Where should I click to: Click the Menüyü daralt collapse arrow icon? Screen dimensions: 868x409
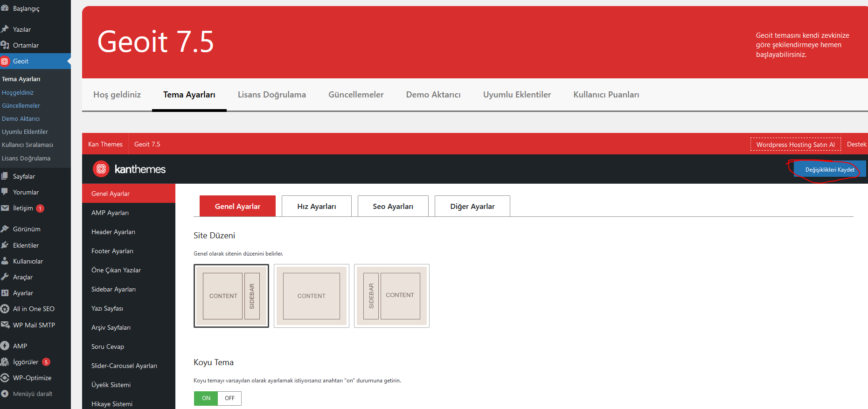click(x=5, y=394)
